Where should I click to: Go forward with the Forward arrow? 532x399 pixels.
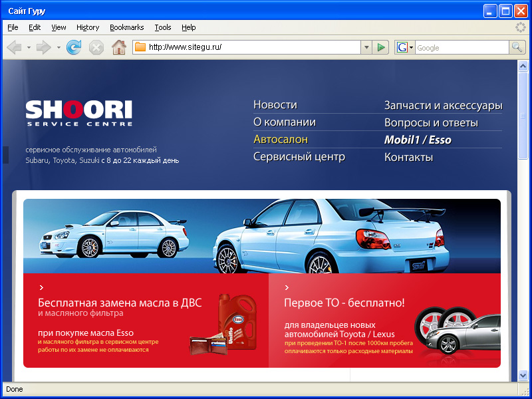(x=43, y=47)
